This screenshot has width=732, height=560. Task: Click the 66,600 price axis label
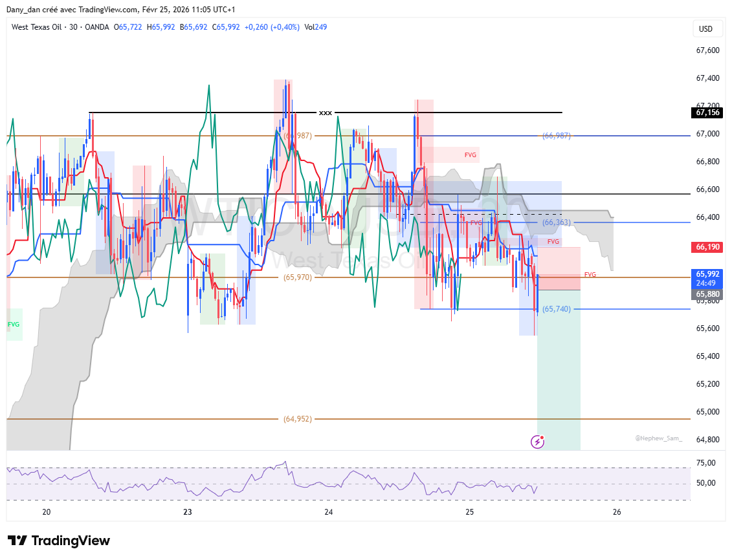pyautogui.click(x=707, y=189)
